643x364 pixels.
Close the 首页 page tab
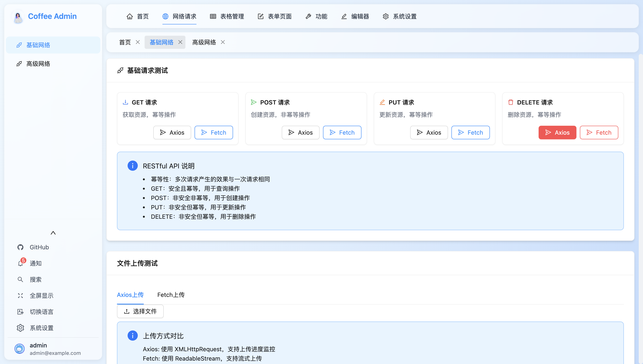[138, 42]
